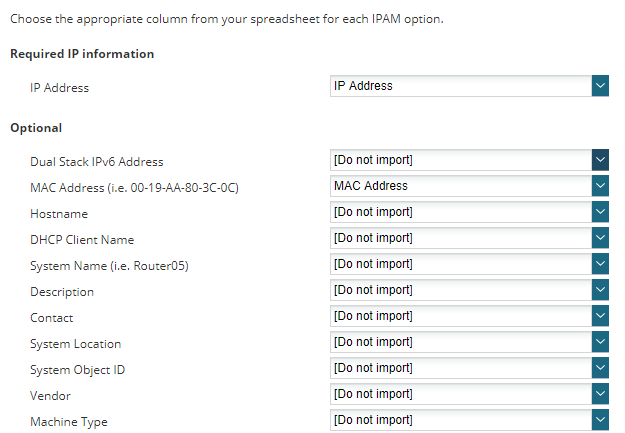Viewport: 625px width, 433px height.
Task: Click the Dual Stack IPv6 "[Do not import]" field
Action: point(460,160)
